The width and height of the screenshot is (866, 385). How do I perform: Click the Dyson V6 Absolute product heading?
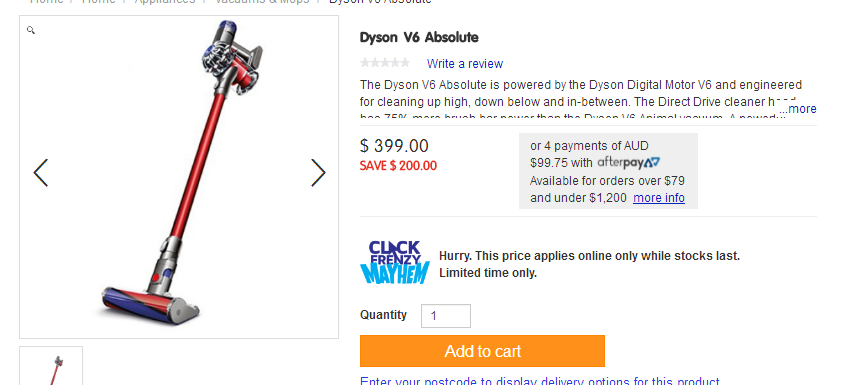coord(419,38)
